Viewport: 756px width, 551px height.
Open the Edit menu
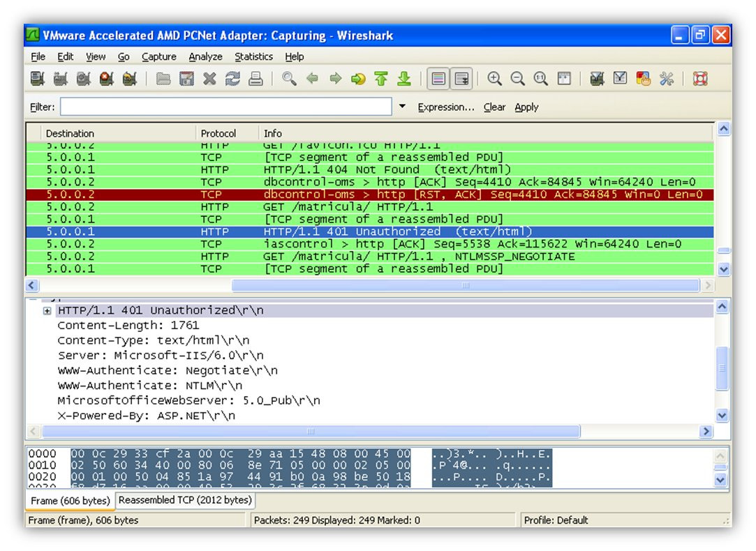point(65,56)
